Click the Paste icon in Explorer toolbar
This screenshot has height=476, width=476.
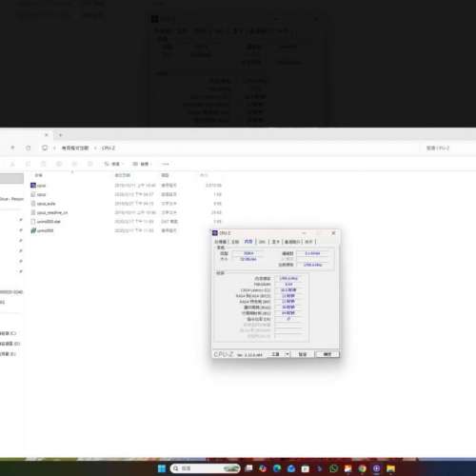point(44,164)
